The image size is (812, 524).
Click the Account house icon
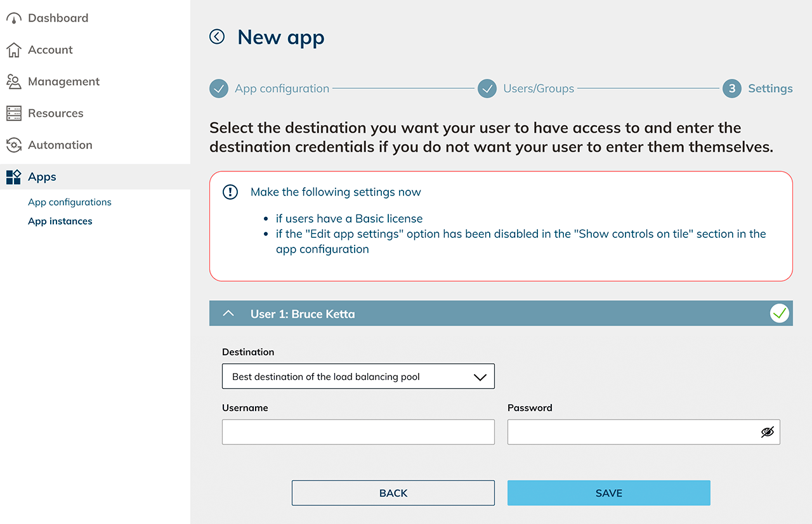coord(14,50)
